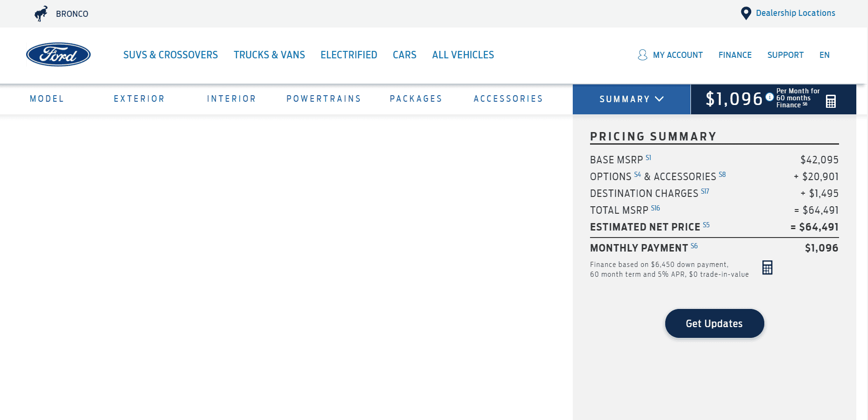Open the payment calculator beside finance details

[767, 267]
